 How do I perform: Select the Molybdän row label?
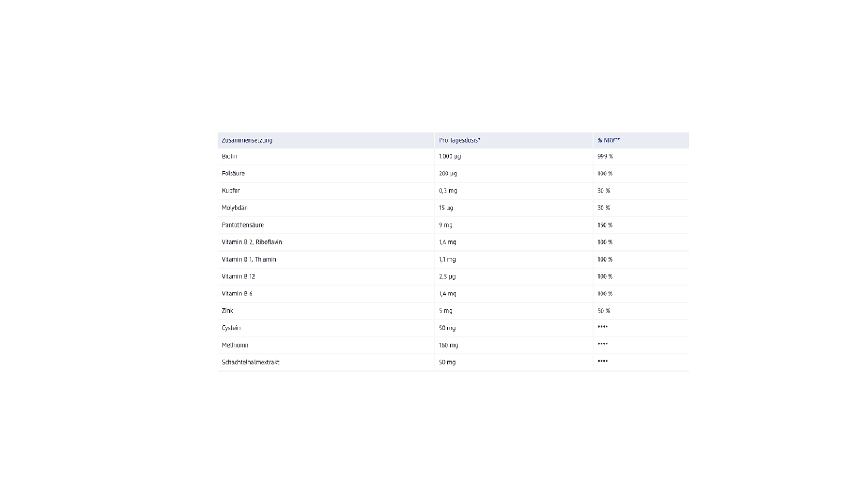(235, 208)
